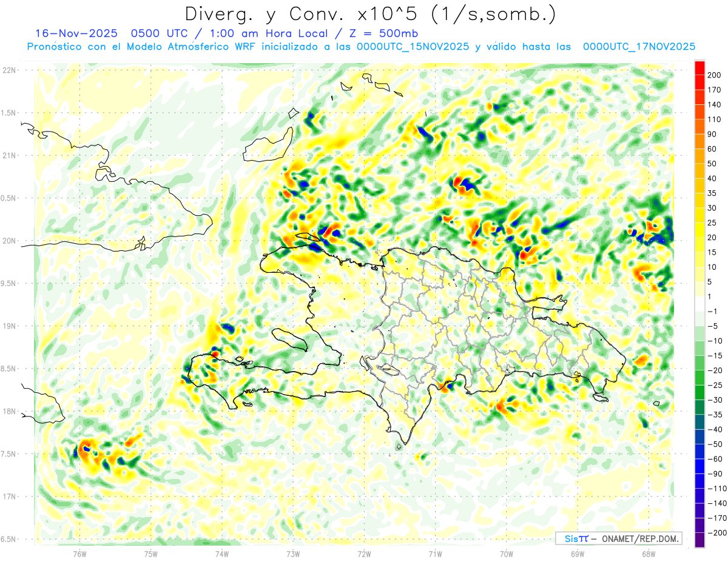728x562 pixels.
Task: Click the 75W longitude label
Action: (x=150, y=554)
